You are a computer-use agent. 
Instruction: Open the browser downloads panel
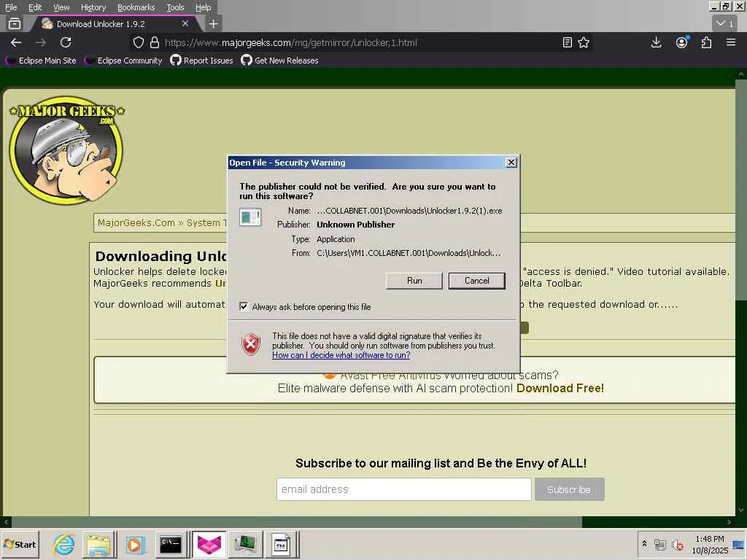click(656, 42)
